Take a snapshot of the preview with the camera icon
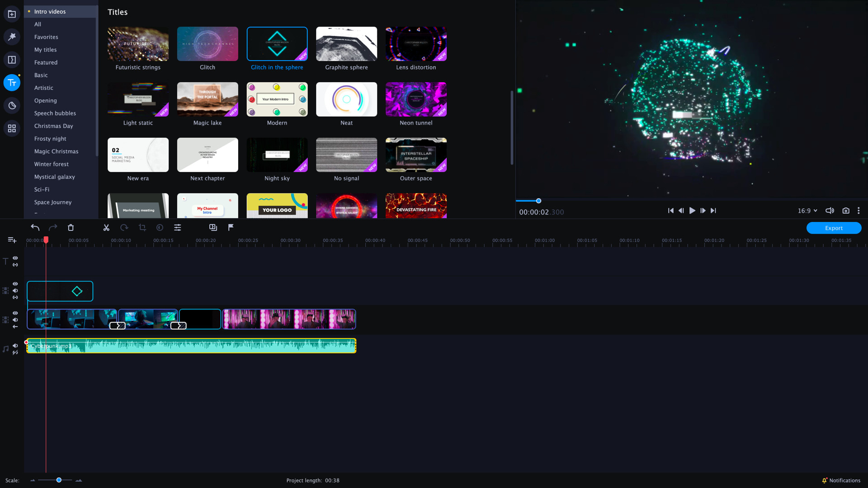Image resolution: width=868 pixels, height=488 pixels. click(x=846, y=211)
